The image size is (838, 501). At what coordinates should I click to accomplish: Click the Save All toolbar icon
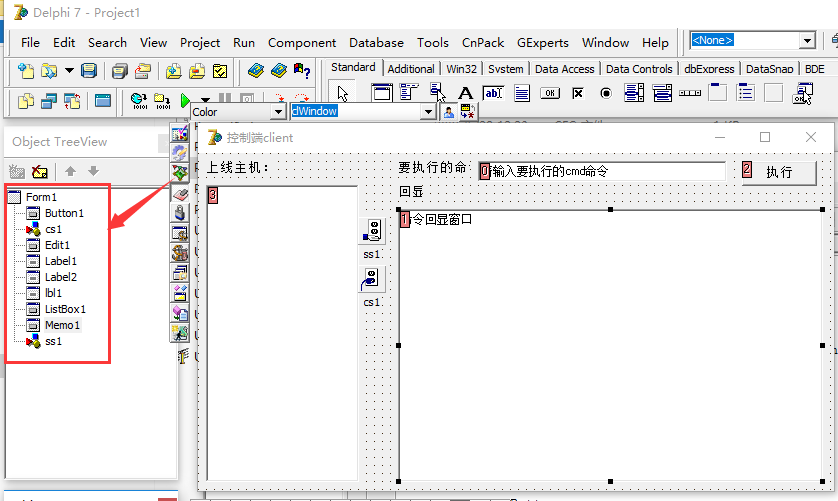[x=119, y=71]
